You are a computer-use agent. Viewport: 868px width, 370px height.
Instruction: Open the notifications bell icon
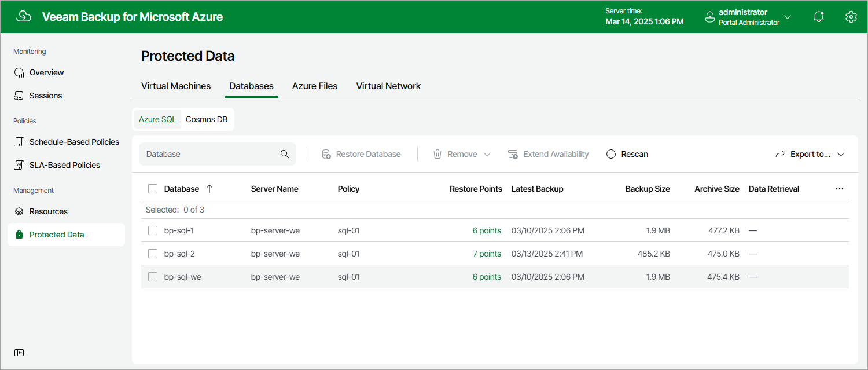[819, 17]
